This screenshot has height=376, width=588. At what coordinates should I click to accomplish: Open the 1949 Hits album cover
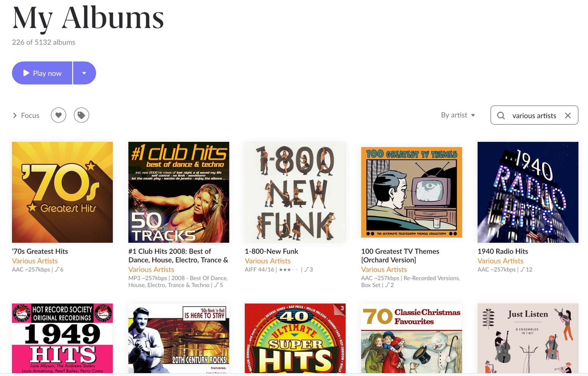[62, 338]
